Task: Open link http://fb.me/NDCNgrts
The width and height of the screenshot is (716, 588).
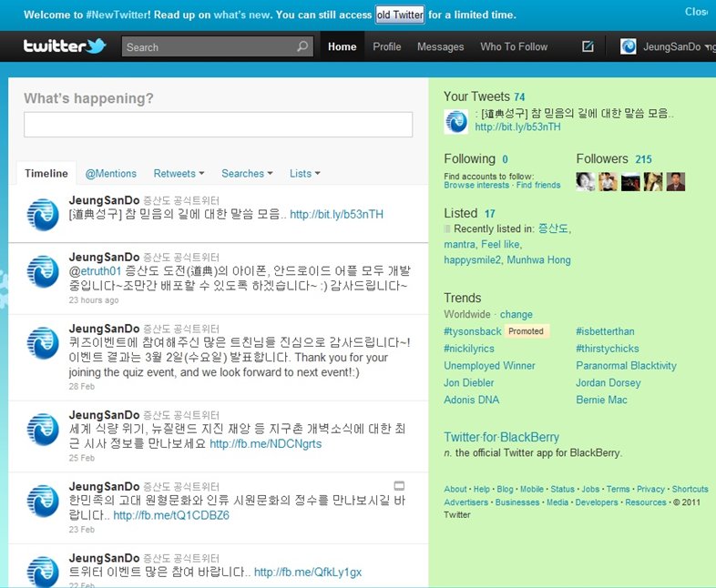Action: [x=265, y=444]
